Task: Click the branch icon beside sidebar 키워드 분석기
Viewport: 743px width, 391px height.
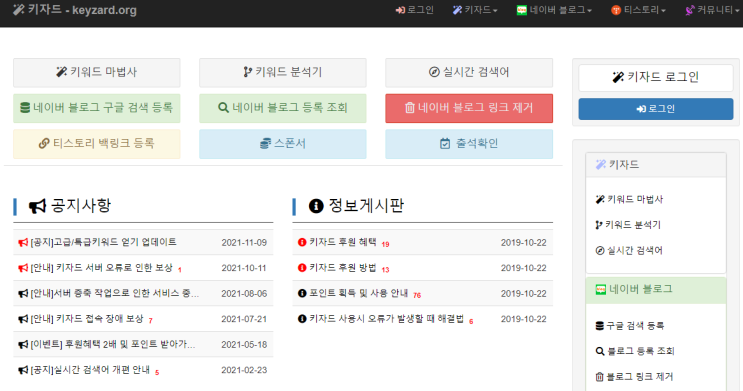Action: click(x=599, y=225)
